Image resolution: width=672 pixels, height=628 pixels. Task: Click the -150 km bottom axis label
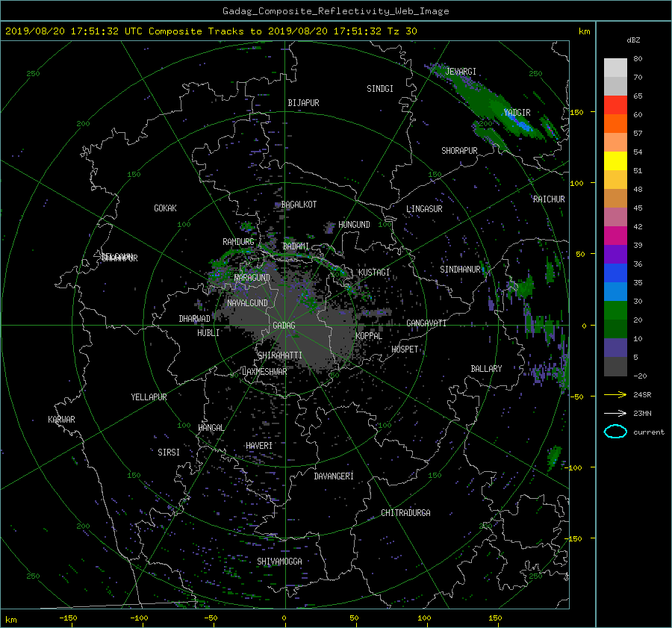(68, 618)
